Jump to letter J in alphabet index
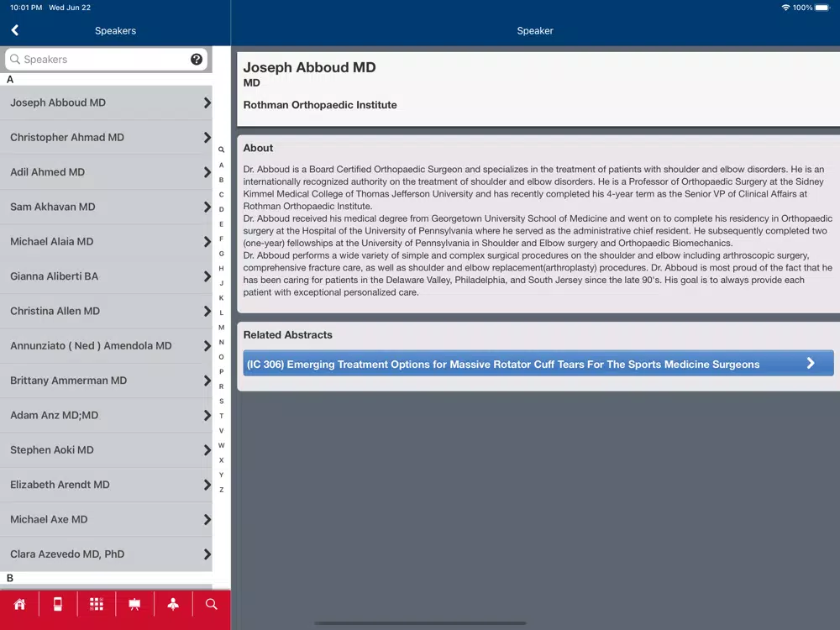Image resolution: width=840 pixels, height=630 pixels. click(x=221, y=283)
